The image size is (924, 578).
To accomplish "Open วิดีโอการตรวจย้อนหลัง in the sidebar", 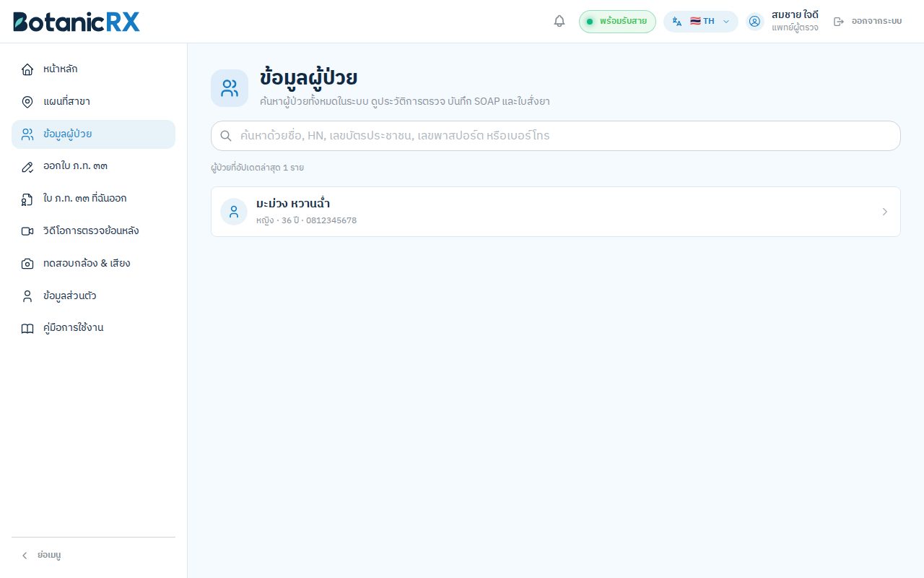I will (x=93, y=231).
